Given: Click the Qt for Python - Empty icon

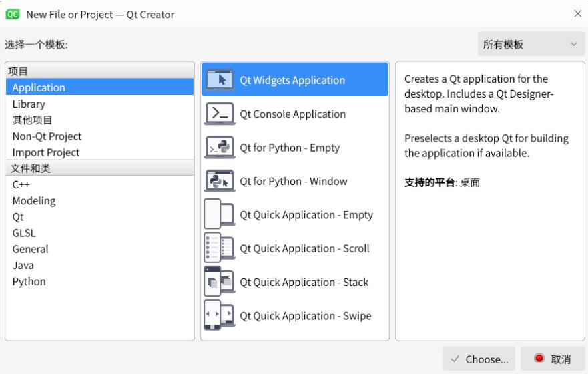Looking at the screenshot, I should click(x=220, y=148).
